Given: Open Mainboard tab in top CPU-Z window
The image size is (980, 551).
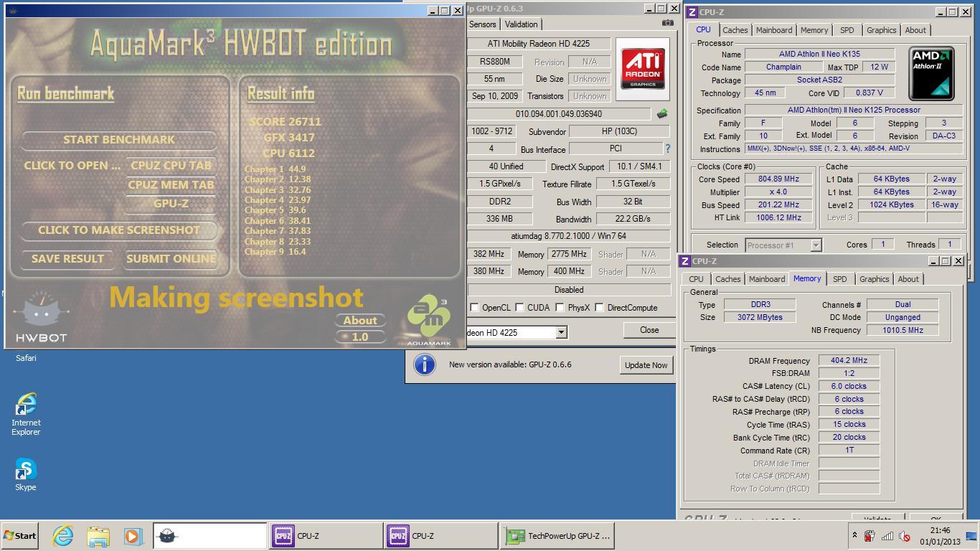Looking at the screenshot, I should [x=774, y=30].
